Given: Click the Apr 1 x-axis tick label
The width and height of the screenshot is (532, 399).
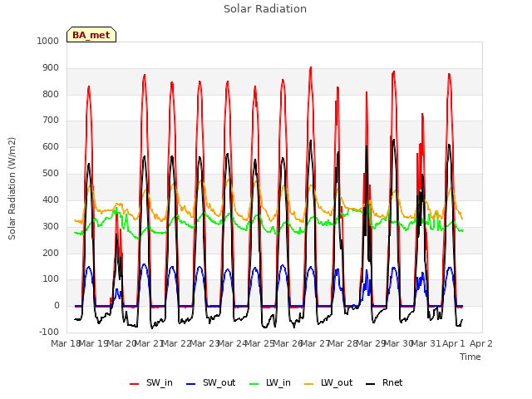Looking at the screenshot, I should coord(454,343).
